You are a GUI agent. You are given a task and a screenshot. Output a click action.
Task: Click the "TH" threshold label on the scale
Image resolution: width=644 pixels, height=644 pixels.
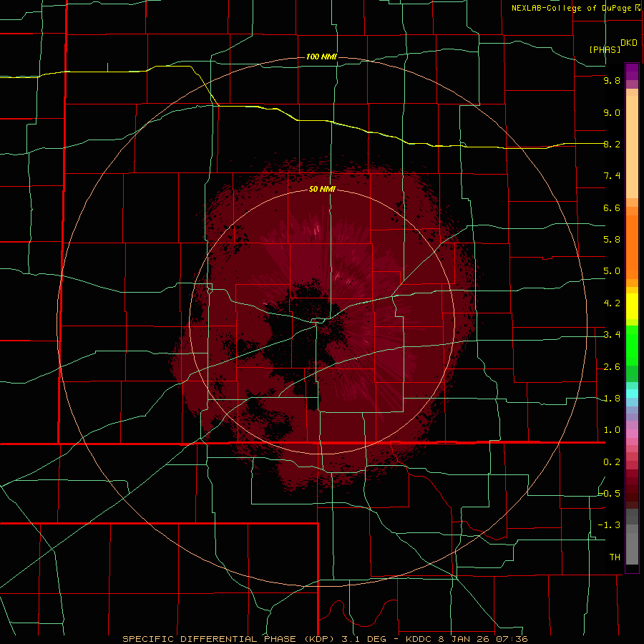point(615,557)
